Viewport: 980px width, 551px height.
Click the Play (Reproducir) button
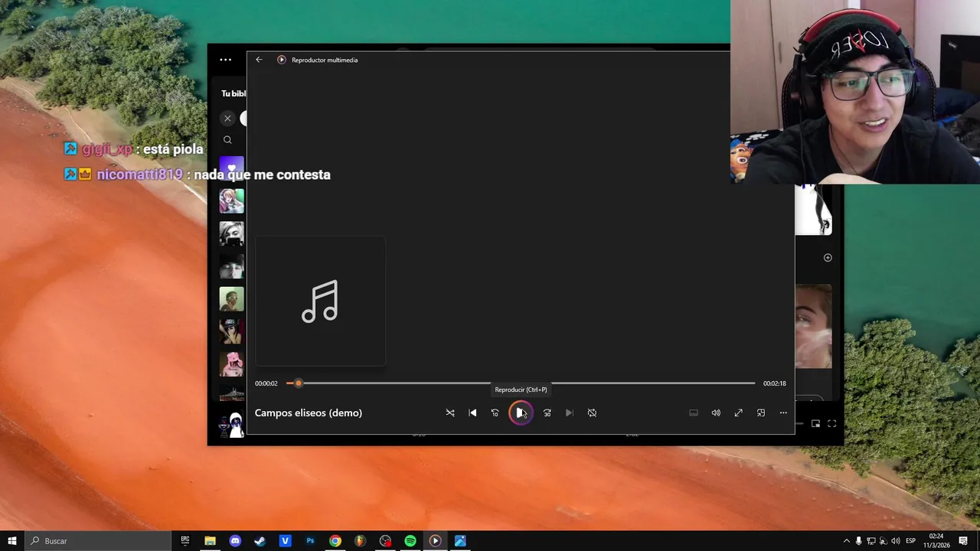[x=520, y=412]
